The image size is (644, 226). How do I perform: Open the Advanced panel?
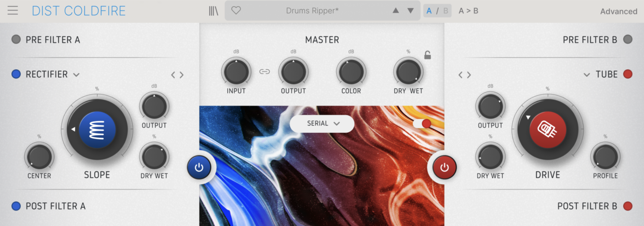(x=619, y=11)
